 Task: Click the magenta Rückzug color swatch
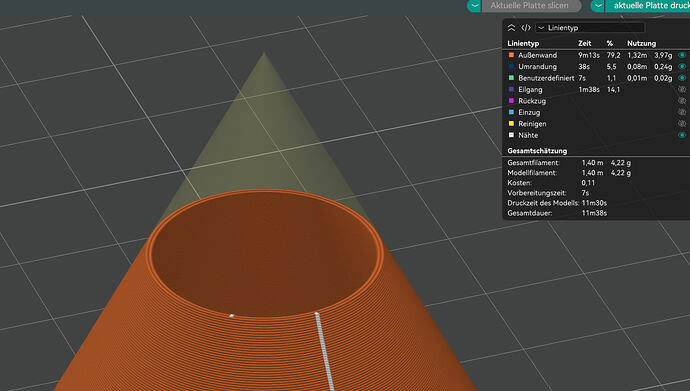[511, 101]
